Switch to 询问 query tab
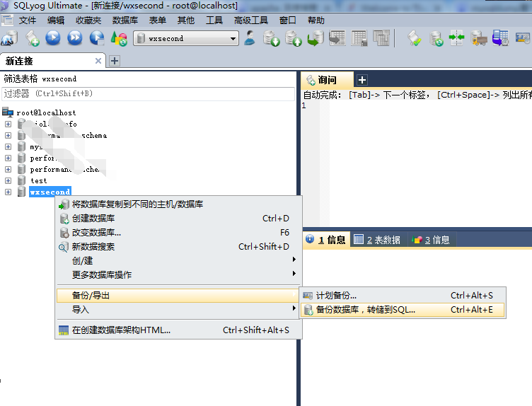This screenshot has height=406, width=532. click(326, 80)
